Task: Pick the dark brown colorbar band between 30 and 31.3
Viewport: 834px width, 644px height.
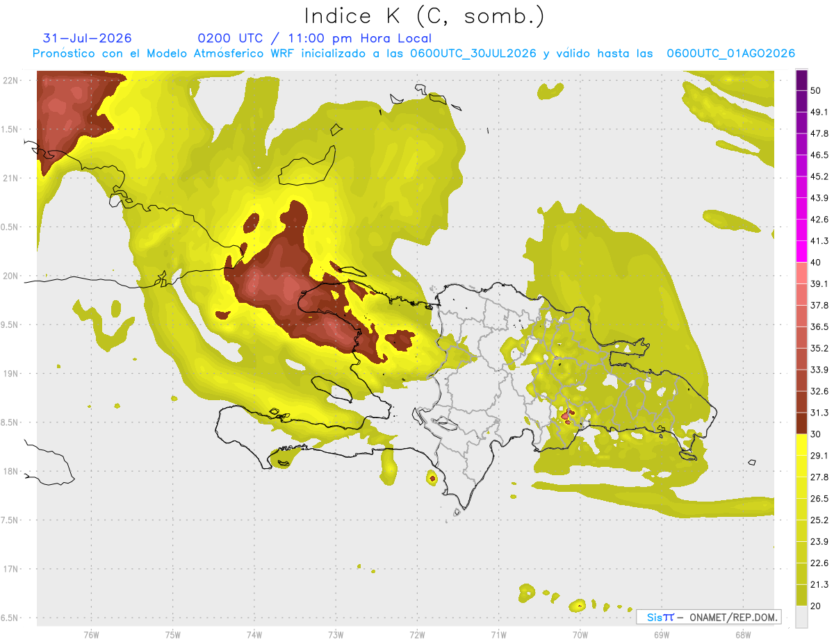Action: (x=802, y=424)
